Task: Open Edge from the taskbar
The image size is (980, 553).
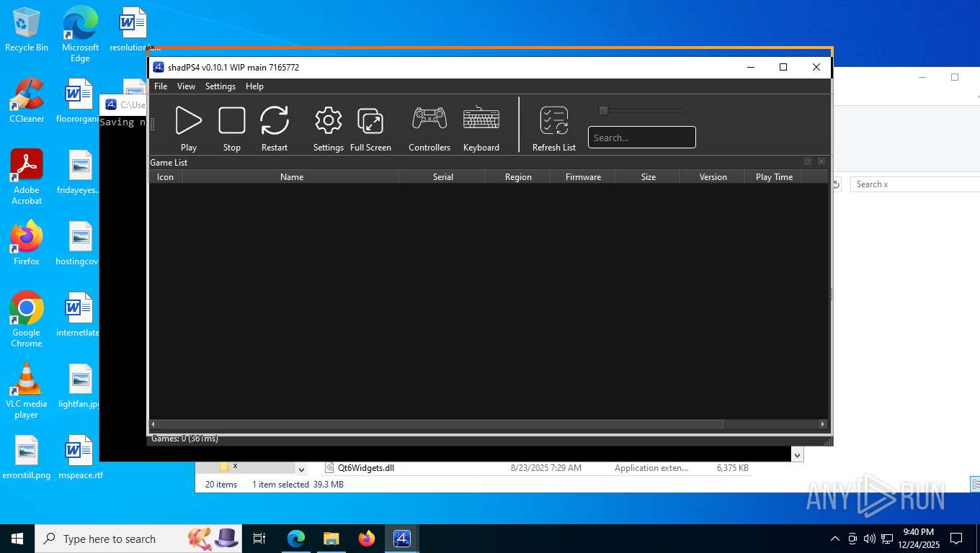Action: click(x=296, y=539)
